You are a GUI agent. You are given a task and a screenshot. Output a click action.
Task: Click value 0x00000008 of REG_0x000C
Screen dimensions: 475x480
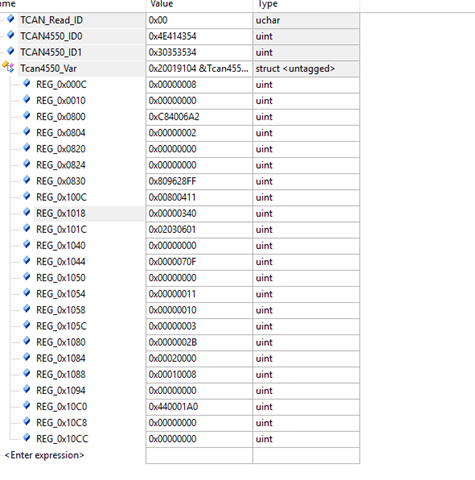point(172,85)
